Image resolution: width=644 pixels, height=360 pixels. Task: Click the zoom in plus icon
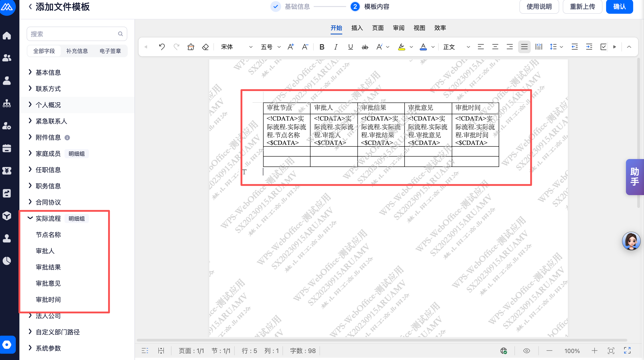click(595, 351)
